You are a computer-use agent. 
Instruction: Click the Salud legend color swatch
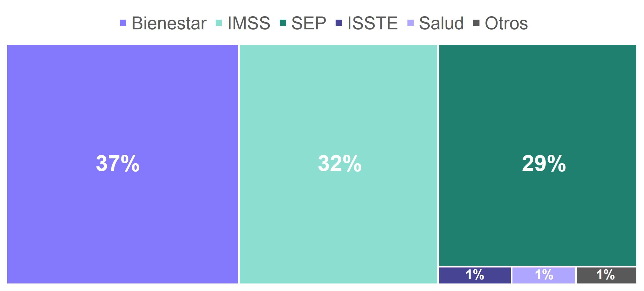coord(411,23)
